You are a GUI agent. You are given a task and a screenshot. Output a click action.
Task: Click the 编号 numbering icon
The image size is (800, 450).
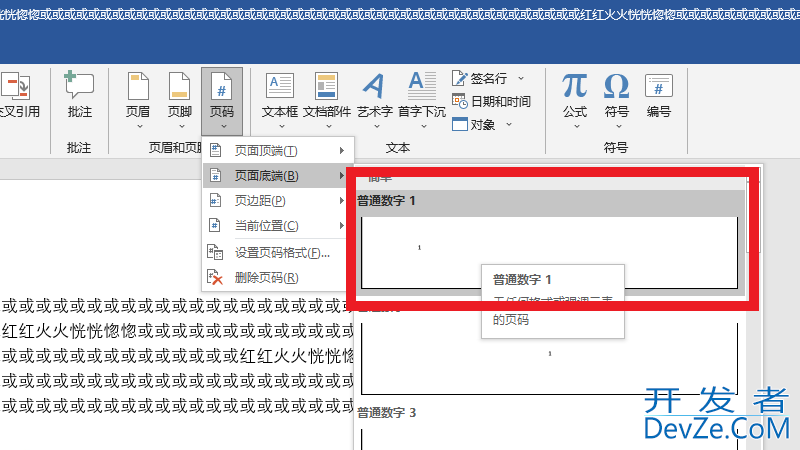pyautogui.click(x=658, y=86)
